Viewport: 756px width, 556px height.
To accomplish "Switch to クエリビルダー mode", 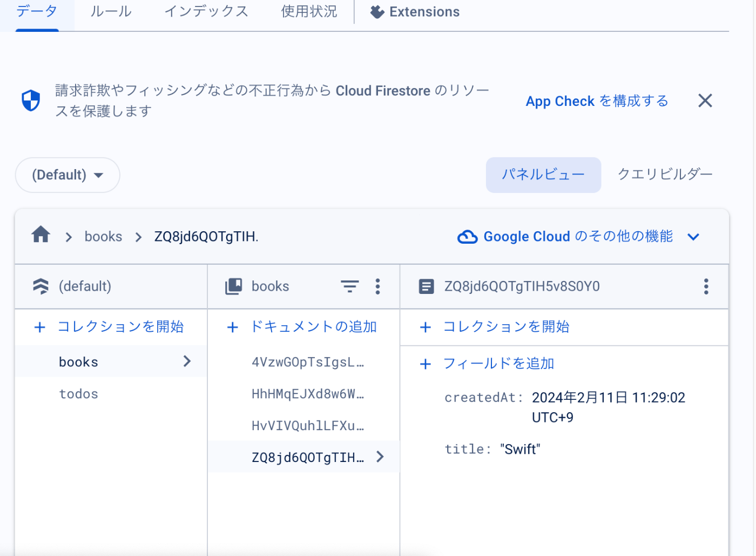I will [665, 175].
